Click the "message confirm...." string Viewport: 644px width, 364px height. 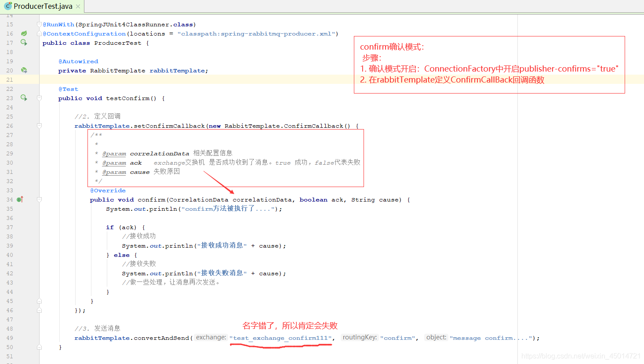point(491,338)
